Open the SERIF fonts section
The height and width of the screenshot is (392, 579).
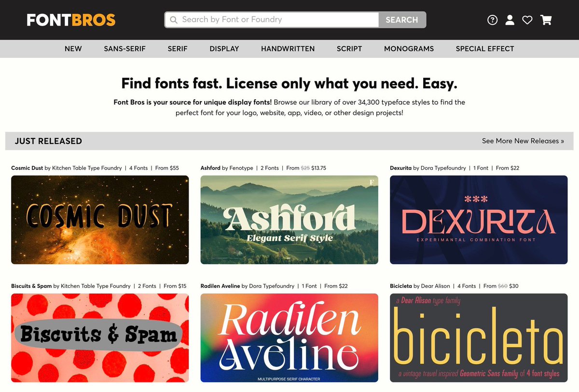click(x=177, y=49)
